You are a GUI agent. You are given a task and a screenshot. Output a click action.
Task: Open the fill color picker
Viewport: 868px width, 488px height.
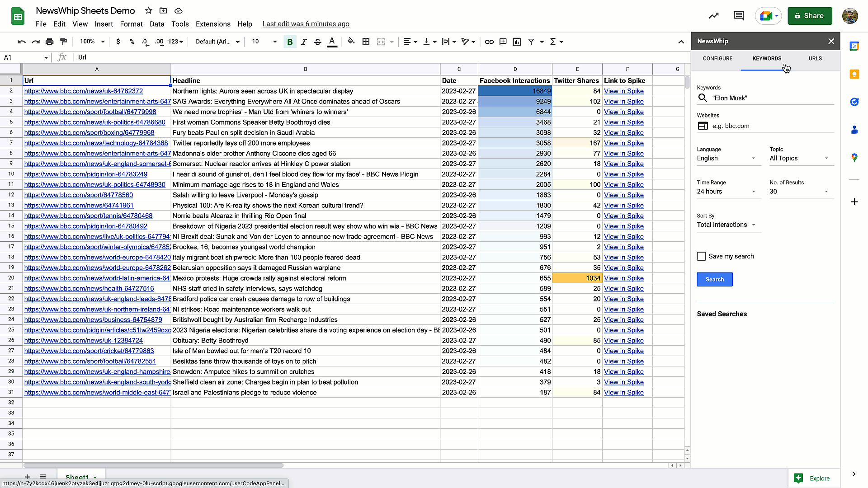[351, 42]
